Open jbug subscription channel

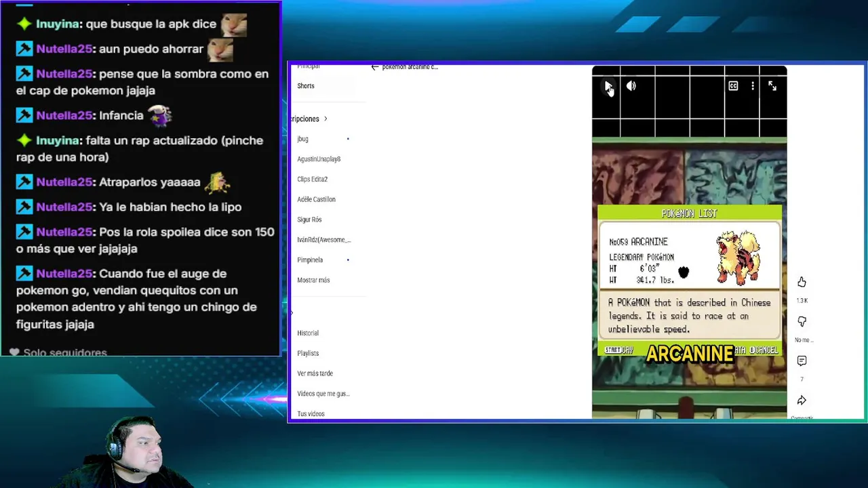pos(302,139)
